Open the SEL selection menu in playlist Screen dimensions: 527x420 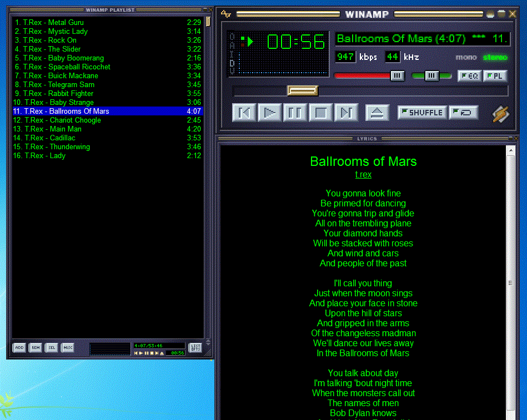click(52, 347)
